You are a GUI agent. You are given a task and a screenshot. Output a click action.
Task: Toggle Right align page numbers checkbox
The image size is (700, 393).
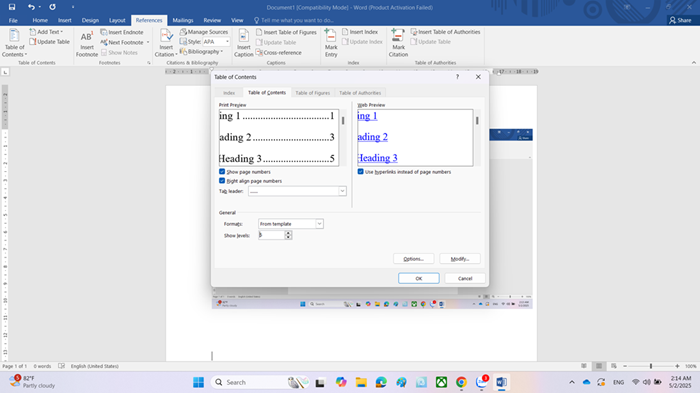tap(222, 181)
